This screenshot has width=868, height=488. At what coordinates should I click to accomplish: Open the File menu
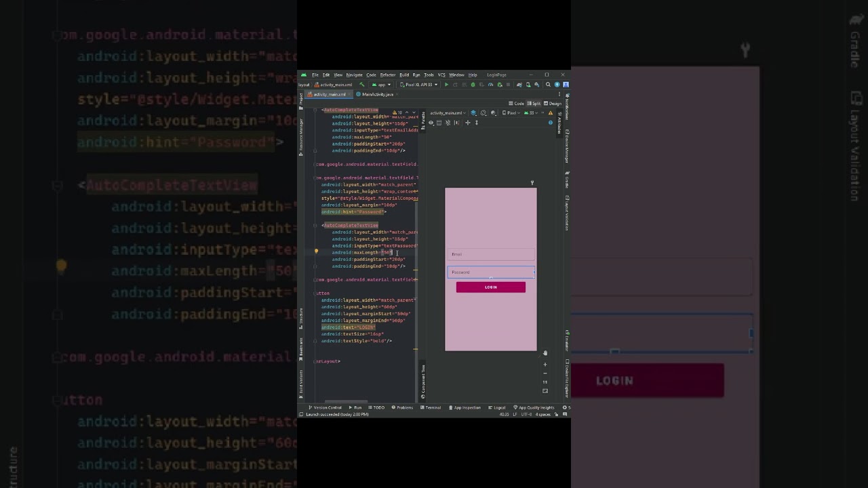coord(315,75)
